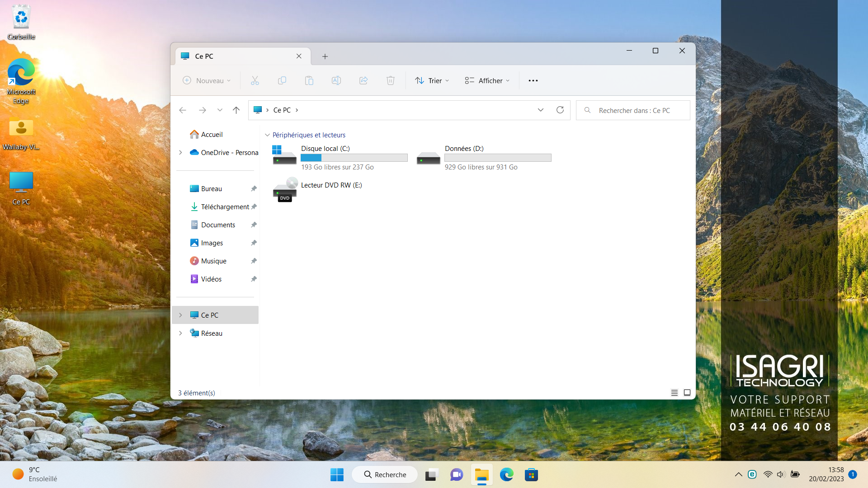Click the Edge icon in taskbar
Viewport: 868px width, 488px height.
tap(506, 474)
